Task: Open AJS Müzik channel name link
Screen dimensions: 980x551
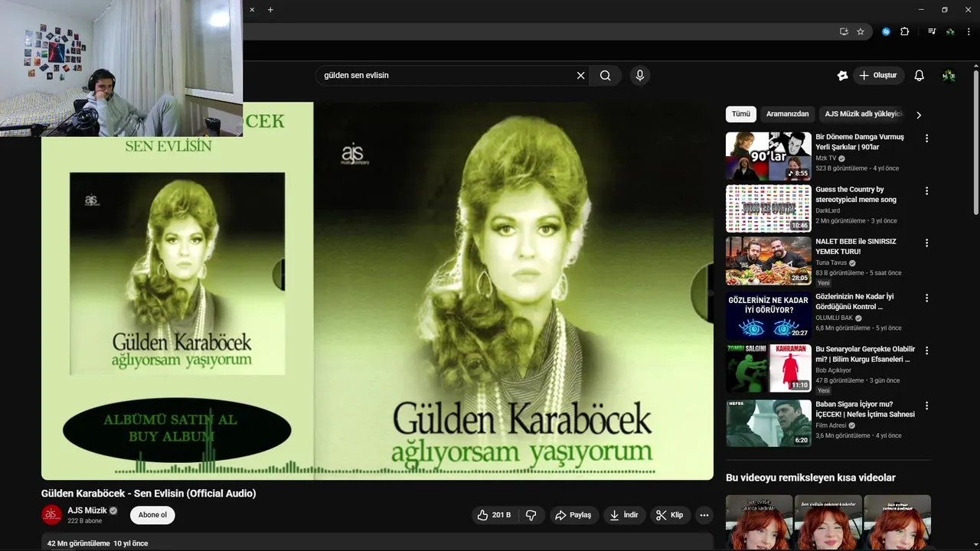Action: 87,510
